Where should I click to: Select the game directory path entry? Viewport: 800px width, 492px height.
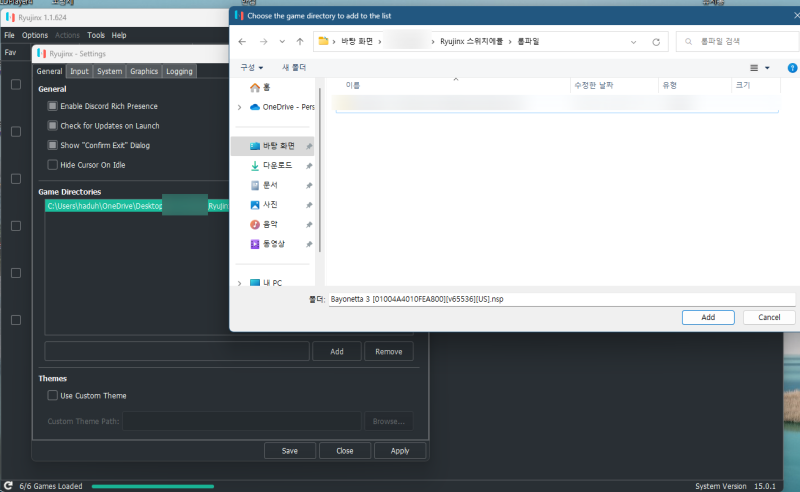click(137, 206)
